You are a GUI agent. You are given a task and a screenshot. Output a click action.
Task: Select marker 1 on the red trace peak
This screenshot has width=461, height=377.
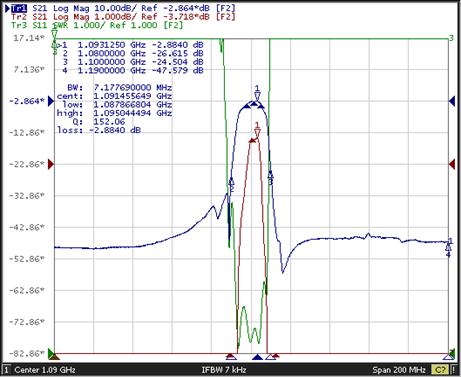pyautogui.click(x=257, y=130)
